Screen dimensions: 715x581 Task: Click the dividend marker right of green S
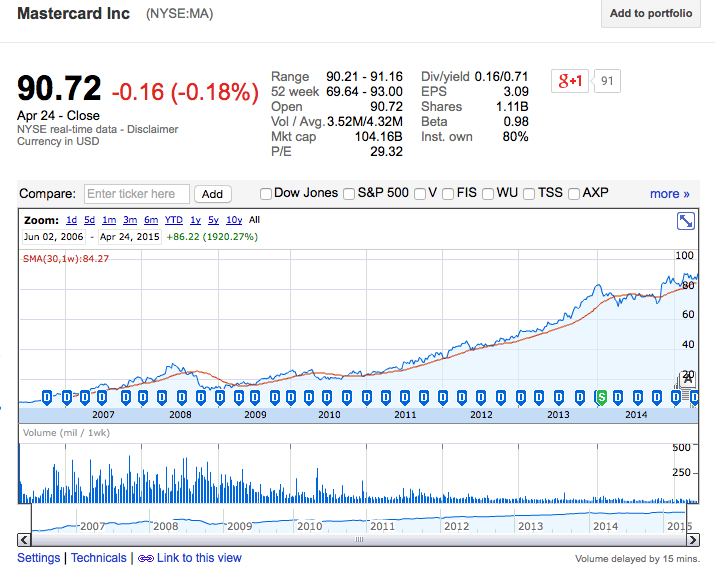click(618, 398)
